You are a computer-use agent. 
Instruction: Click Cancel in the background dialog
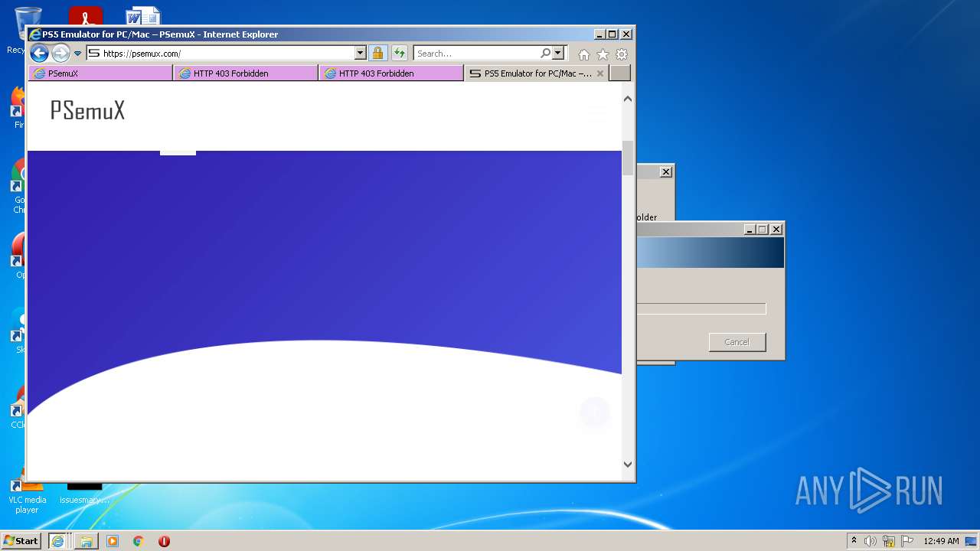[737, 342]
